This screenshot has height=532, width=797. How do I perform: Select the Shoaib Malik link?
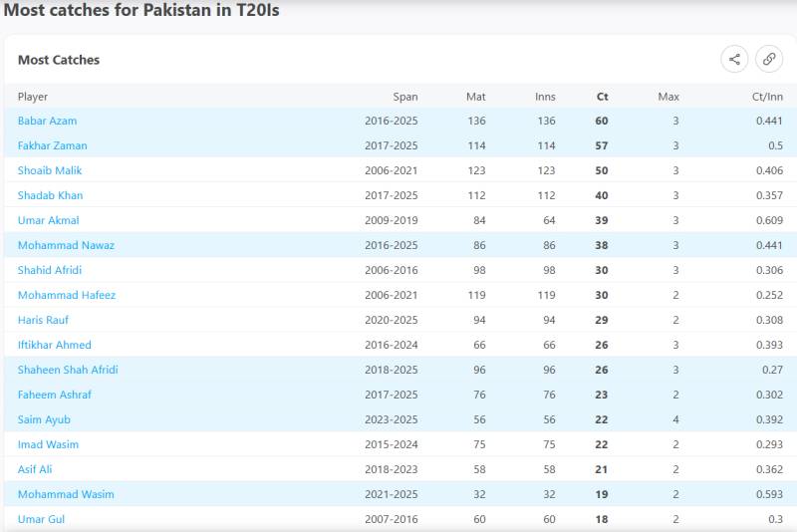50,170
